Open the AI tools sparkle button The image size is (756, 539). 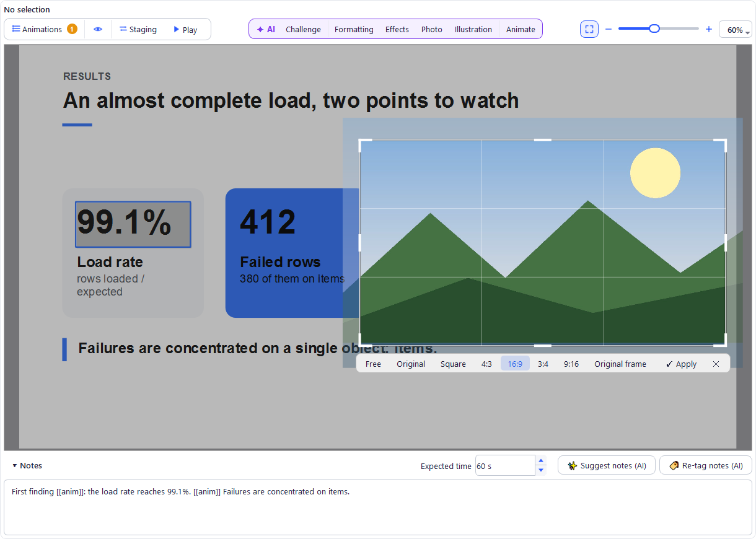[266, 29]
